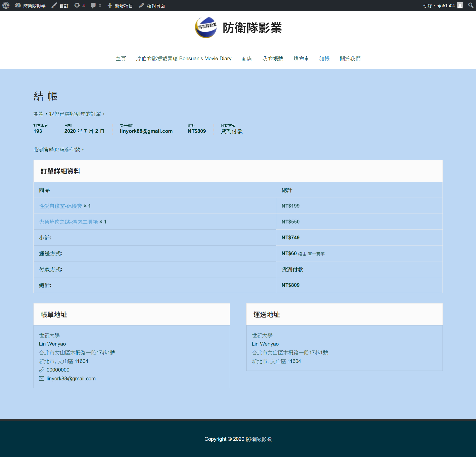
Task: Open the admin bar search icon
Action: [471, 5]
